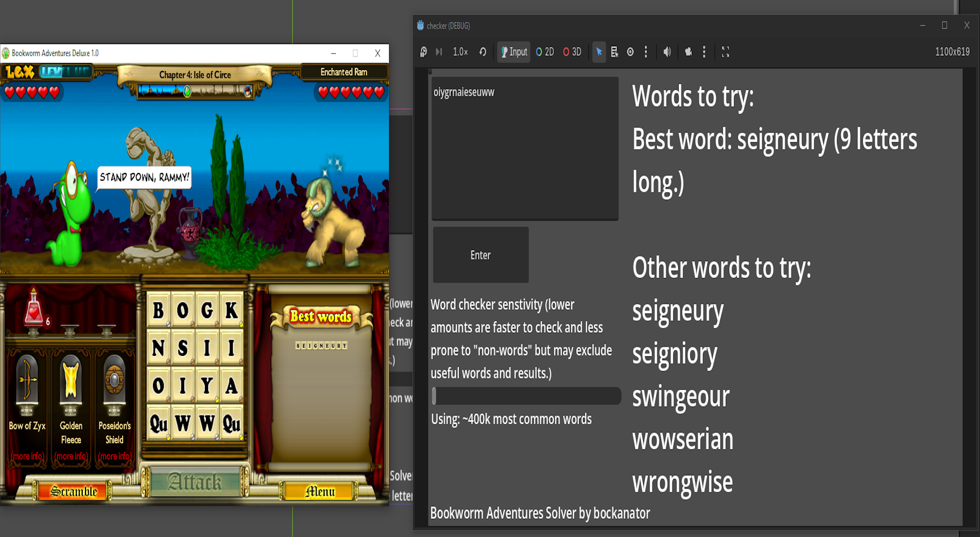The height and width of the screenshot is (537, 980).
Task: Open more info under Bow of Zyx
Action: tap(27, 457)
